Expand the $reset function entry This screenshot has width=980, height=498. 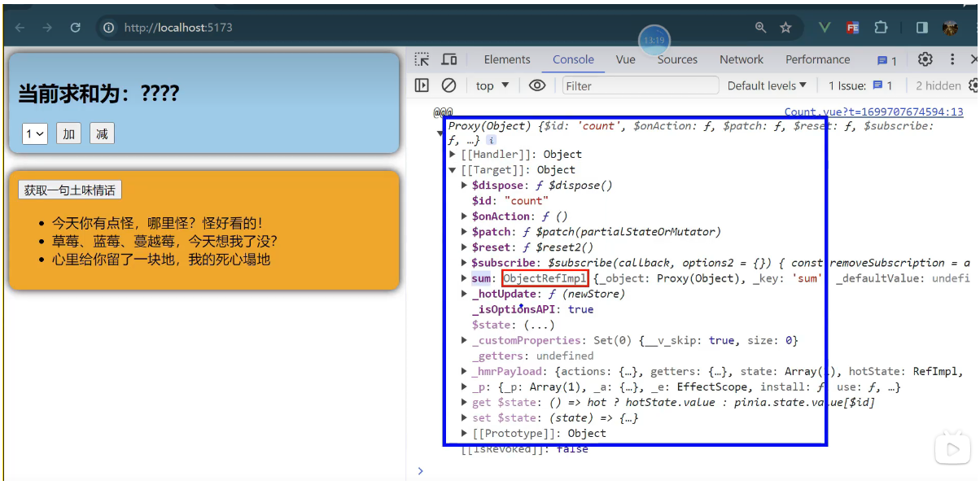(465, 247)
